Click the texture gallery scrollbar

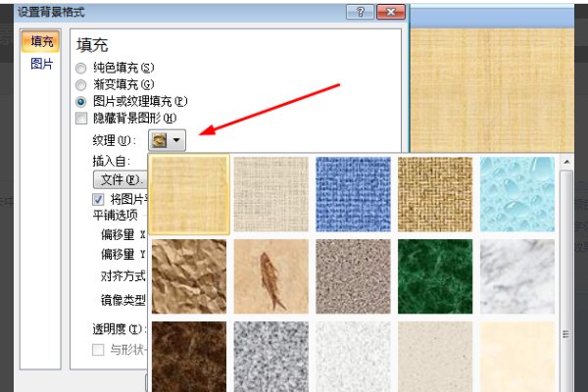tap(565, 274)
